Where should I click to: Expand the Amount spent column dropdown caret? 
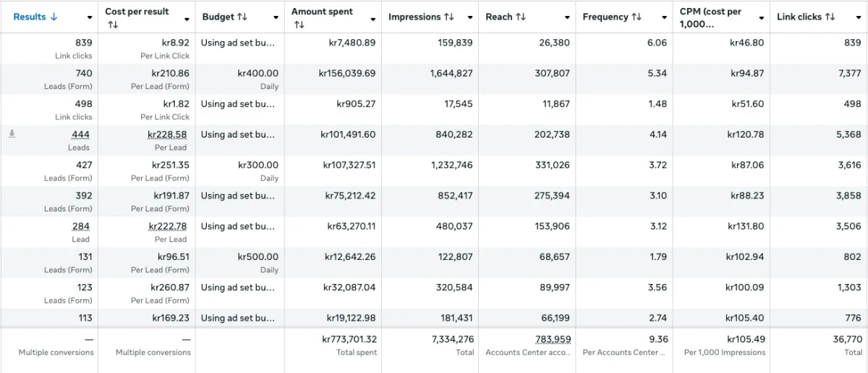[373, 17]
